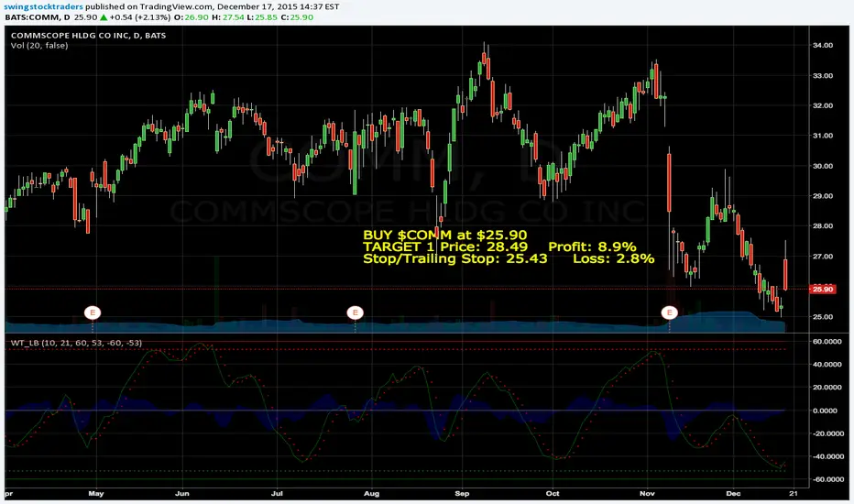854x504 pixels.
Task: Click the 60.0000 oscillator axis label
Action: click(x=827, y=342)
